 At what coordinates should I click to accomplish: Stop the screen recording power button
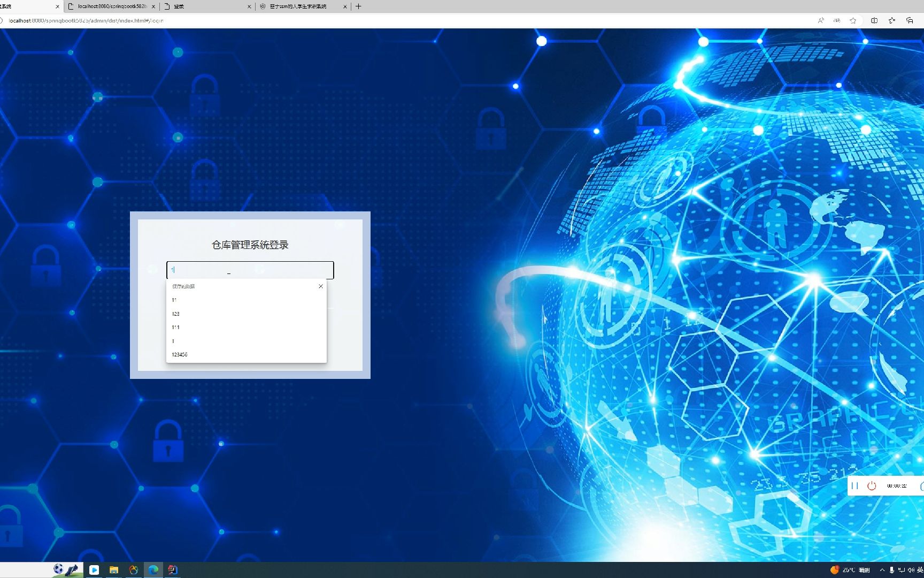[872, 486]
